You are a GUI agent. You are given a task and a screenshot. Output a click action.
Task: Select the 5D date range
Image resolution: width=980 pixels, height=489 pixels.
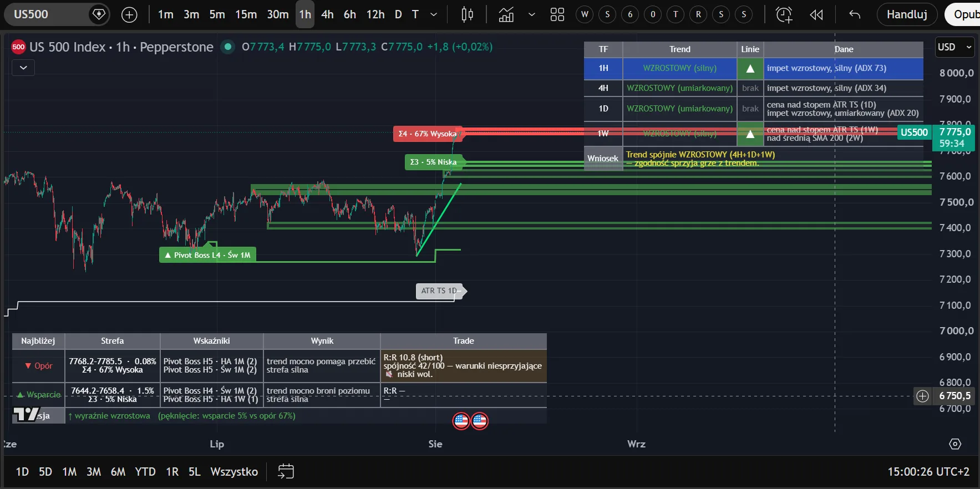coord(45,472)
